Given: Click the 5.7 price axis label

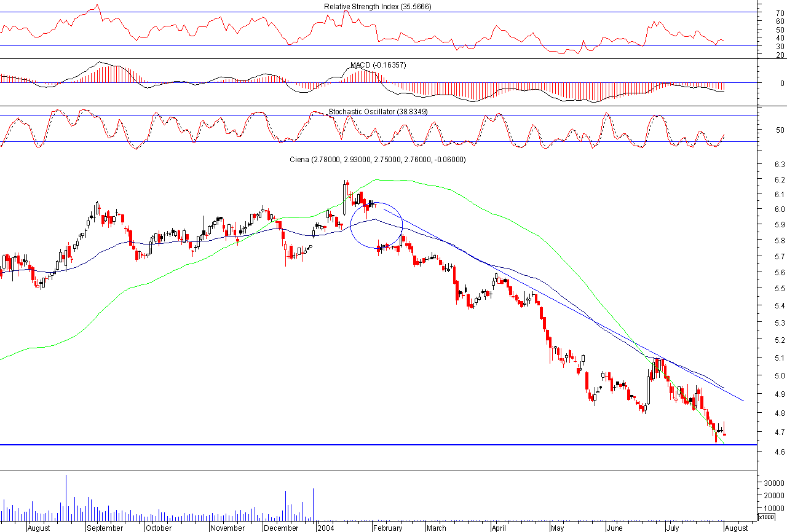Looking at the screenshot, I should click(780, 256).
